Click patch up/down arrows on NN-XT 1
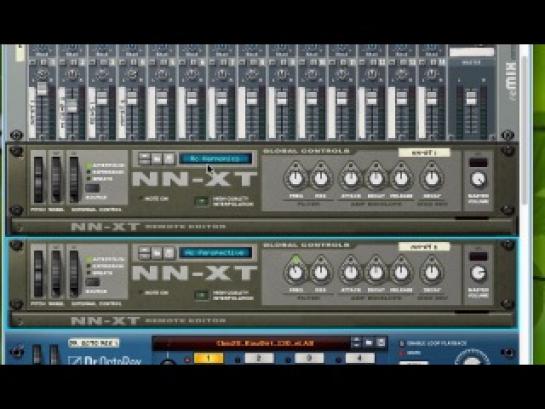The width and height of the screenshot is (545, 409). click(x=145, y=159)
